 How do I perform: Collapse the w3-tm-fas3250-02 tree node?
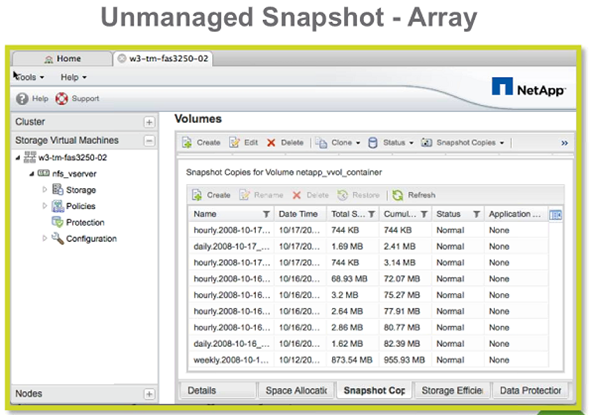[x=18, y=158]
